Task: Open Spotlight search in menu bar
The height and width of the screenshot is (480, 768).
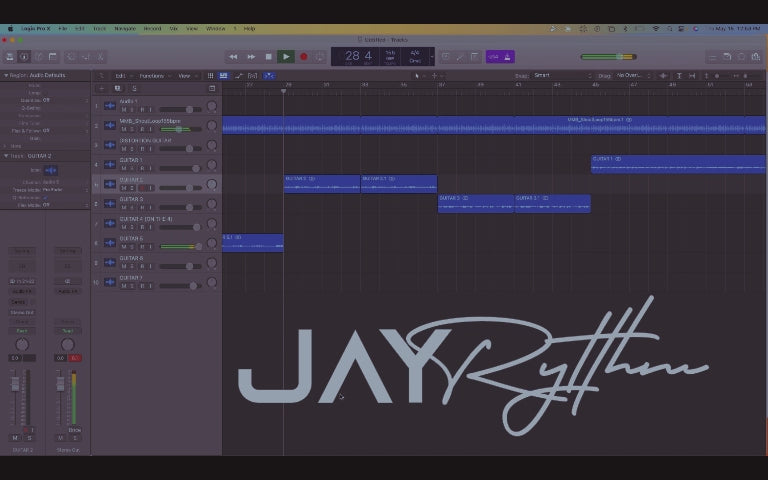Action: pos(669,29)
